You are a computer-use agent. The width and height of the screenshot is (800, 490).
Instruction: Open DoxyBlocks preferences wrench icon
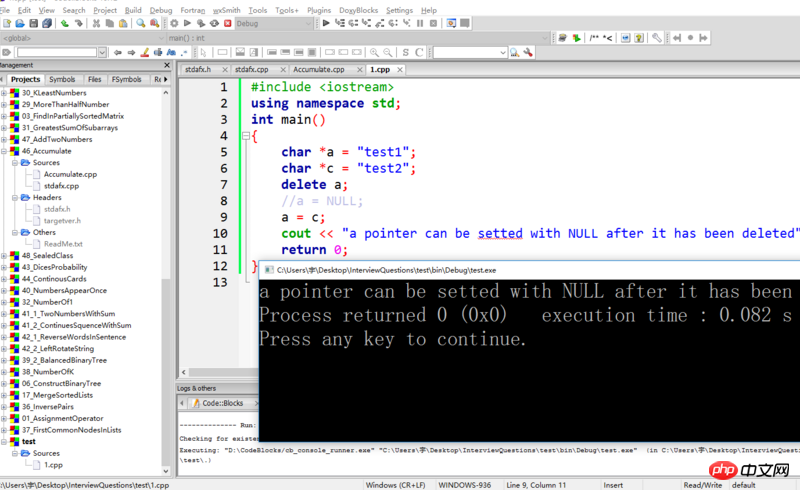[x=657, y=38]
